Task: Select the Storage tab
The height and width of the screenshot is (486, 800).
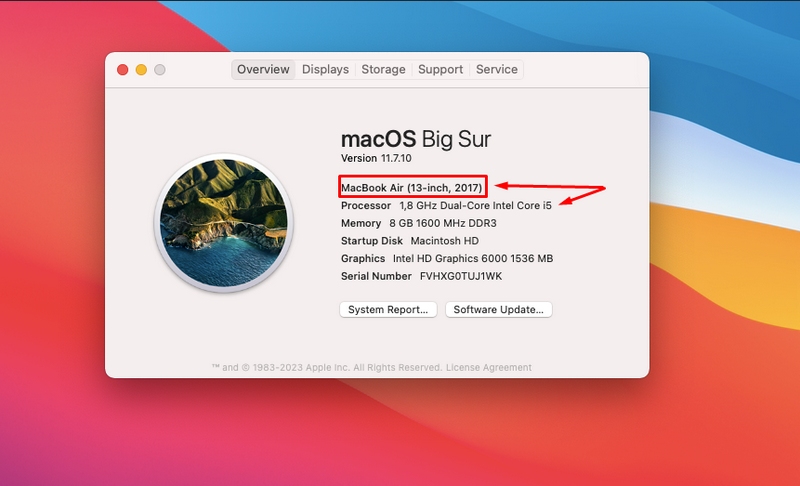Action: (x=383, y=70)
